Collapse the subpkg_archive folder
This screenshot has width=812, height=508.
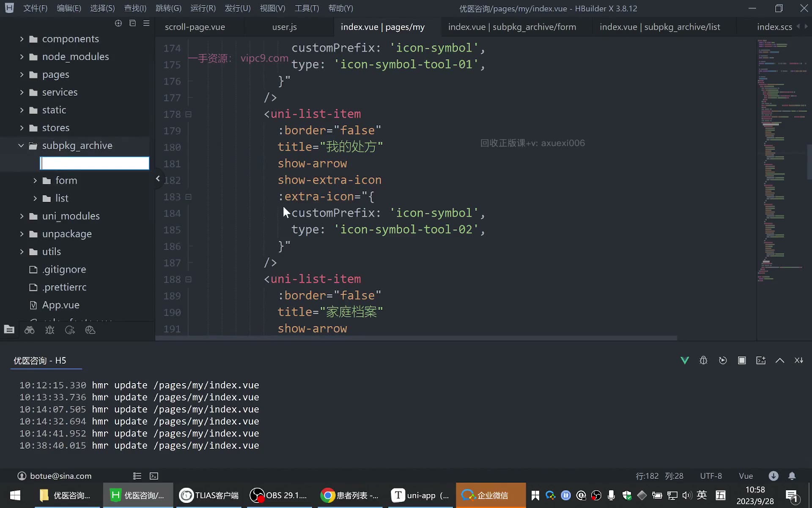click(21, 146)
